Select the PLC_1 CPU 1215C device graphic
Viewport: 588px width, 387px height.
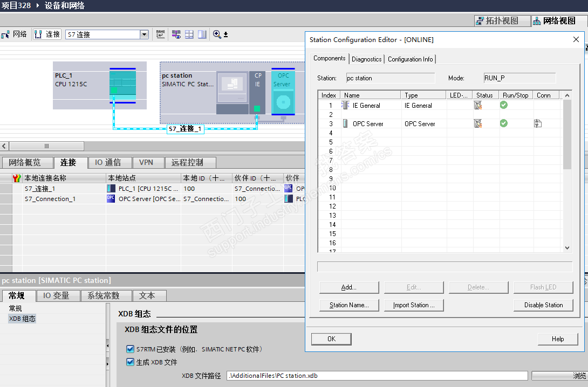point(122,85)
